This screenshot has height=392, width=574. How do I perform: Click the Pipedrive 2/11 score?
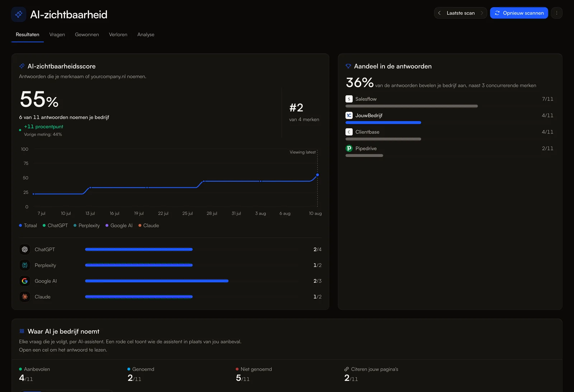point(547,148)
